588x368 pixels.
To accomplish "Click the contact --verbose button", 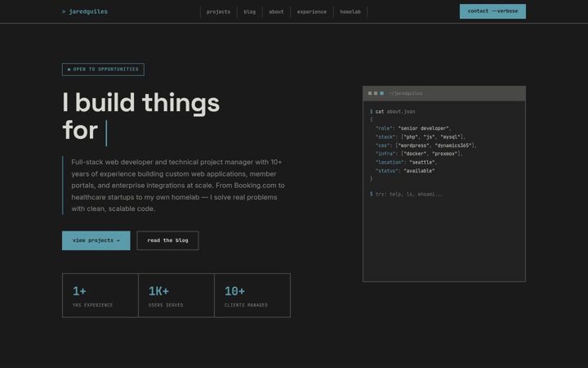I will click(492, 11).
